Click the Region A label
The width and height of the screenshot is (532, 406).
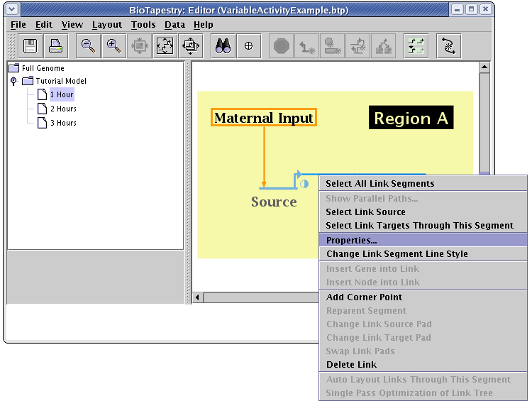[x=411, y=119]
